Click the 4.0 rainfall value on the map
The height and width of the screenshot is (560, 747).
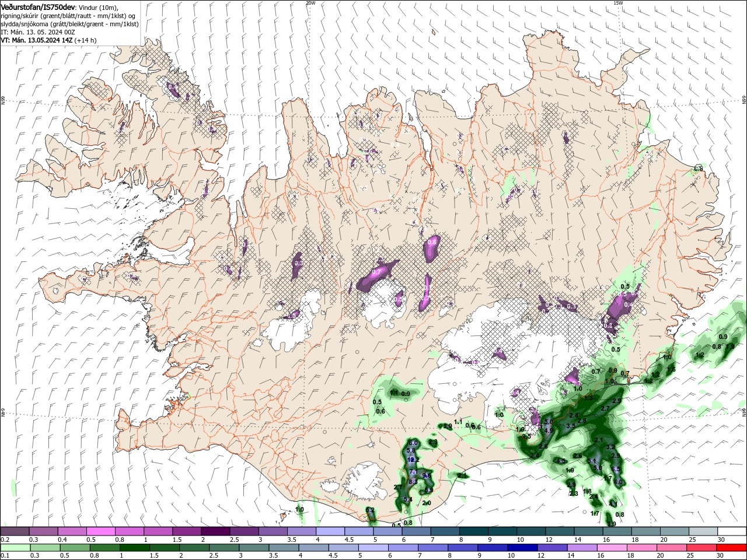coord(619,482)
